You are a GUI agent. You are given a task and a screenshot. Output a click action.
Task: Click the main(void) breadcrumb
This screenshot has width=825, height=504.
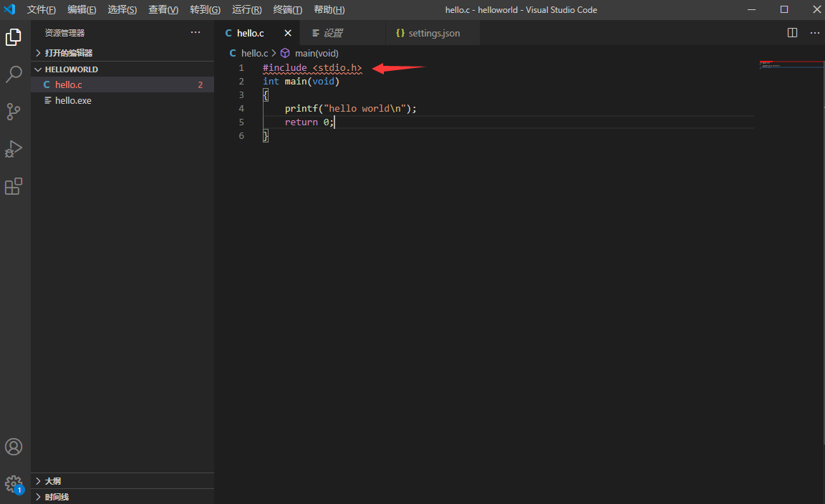317,53
